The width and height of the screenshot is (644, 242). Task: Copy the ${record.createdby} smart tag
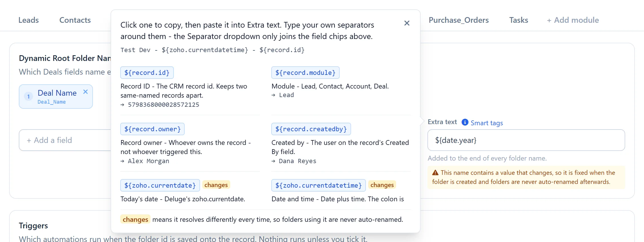coord(311,129)
